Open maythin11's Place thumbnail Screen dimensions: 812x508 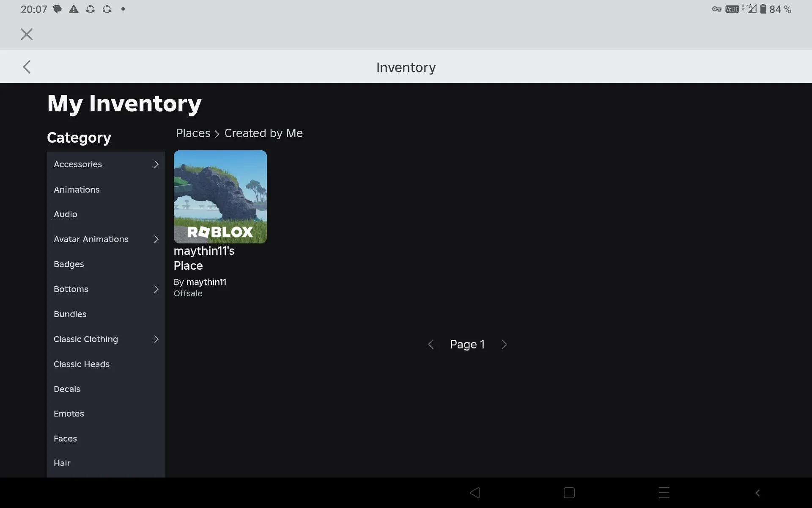[x=220, y=197]
